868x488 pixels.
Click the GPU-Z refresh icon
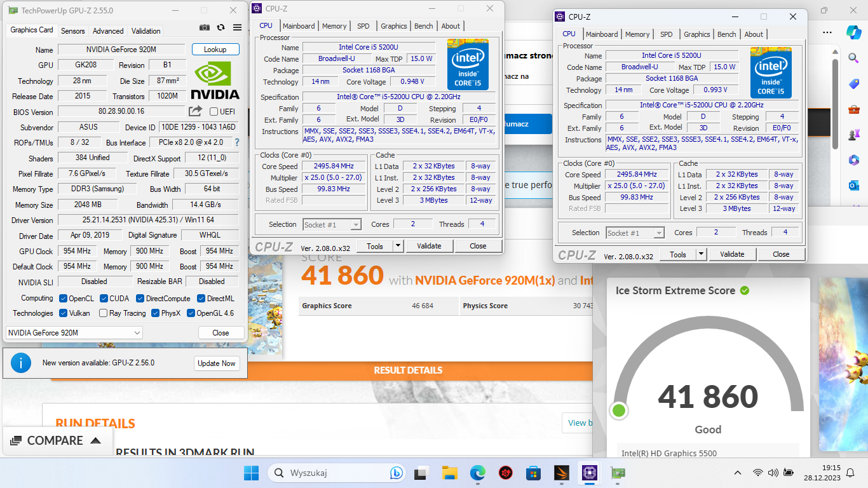click(x=220, y=27)
